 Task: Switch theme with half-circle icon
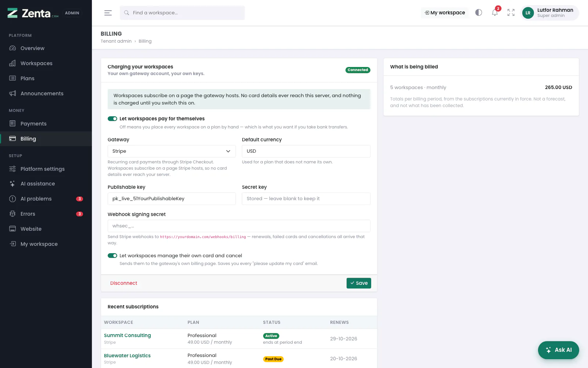pyautogui.click(x=478, y=13)
